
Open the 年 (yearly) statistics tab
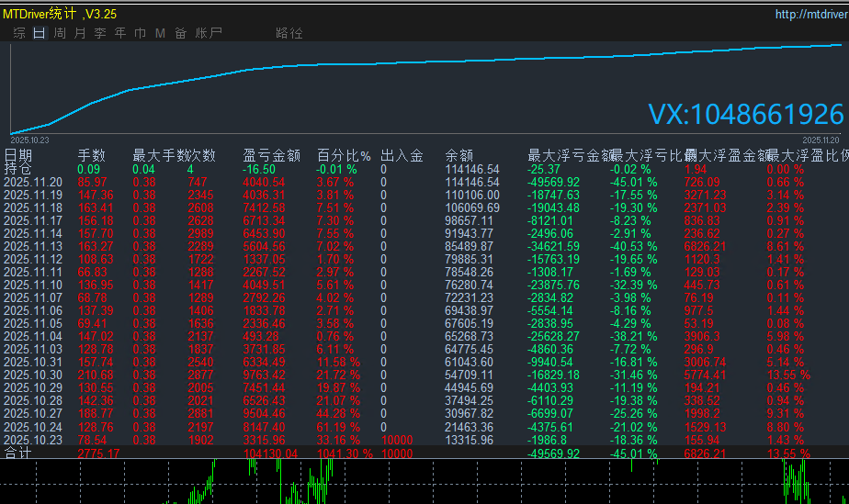coord(120,33)
